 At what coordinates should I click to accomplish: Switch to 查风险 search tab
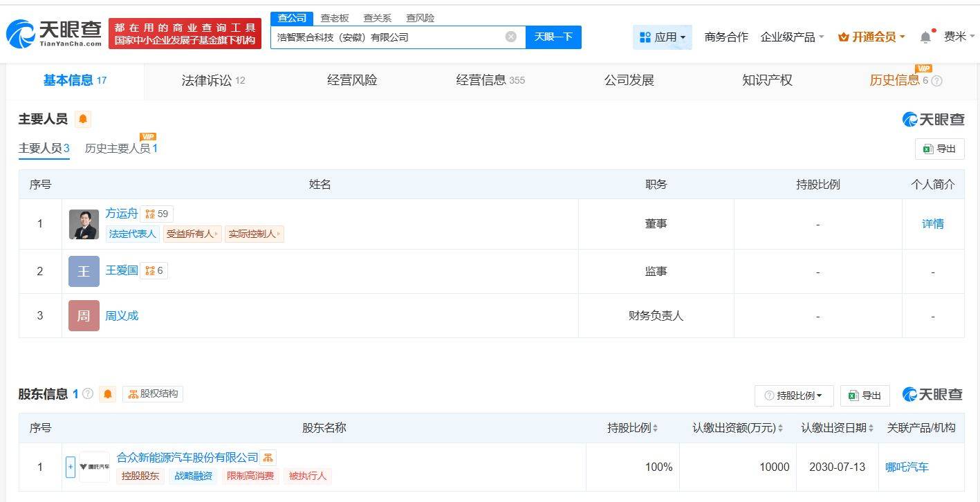(x=420, y=18)
